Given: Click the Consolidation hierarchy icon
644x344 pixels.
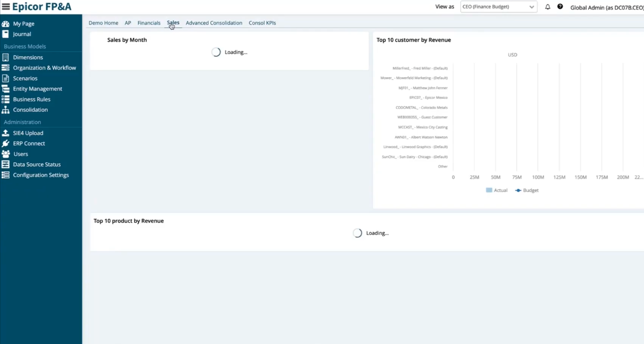Looking at the screenshot, I should [5, 110].
